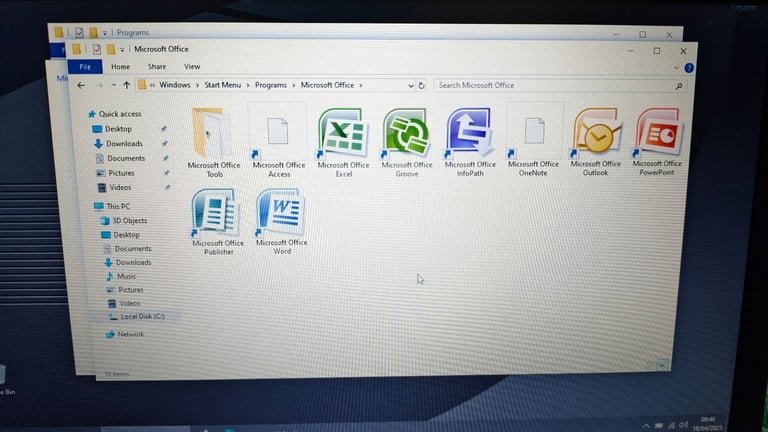The image size is (768, 432).
Task: Launch the Microsoft Office Groove shortcut
Action: [407, 142]
